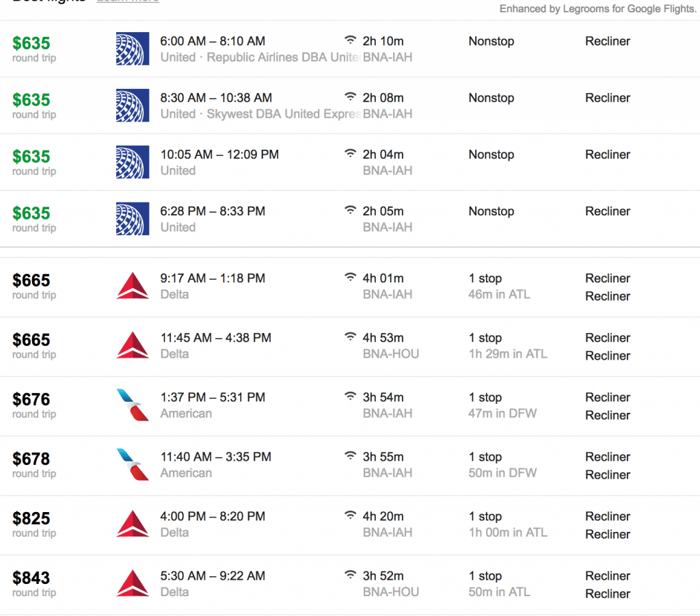Expand the 1h 00m in ATL layover
The width and height of the screenshot is (700, 616).
pyautogui.click(x=508, y=533)
